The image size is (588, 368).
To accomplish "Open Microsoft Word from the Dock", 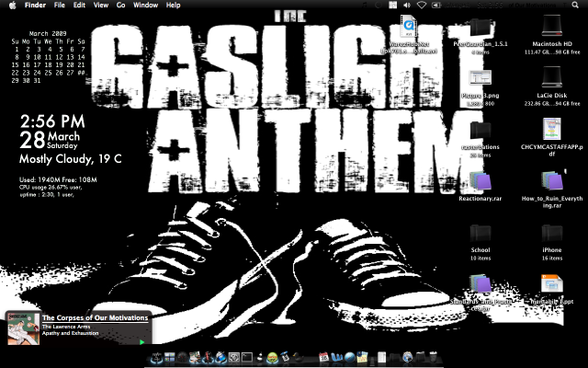I will point(336,358).
